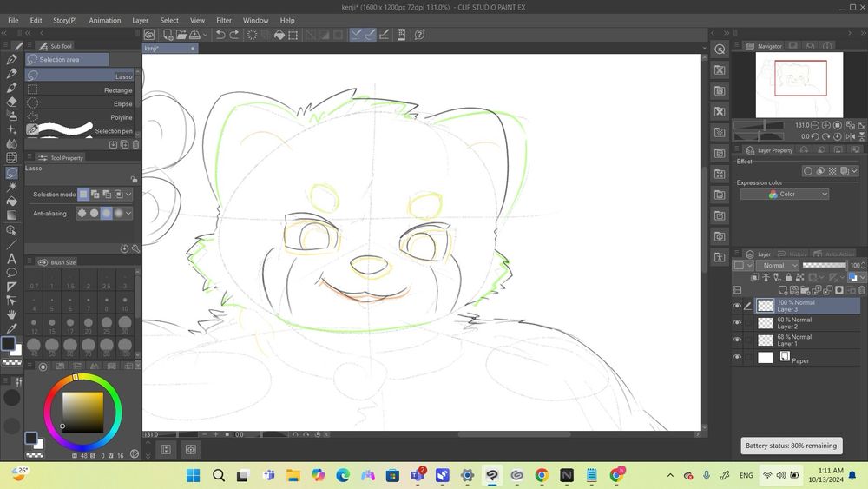Hide Layer 2 using its eye icon
The height and width of the screenshot is (489, 868).
coord(737,323)
